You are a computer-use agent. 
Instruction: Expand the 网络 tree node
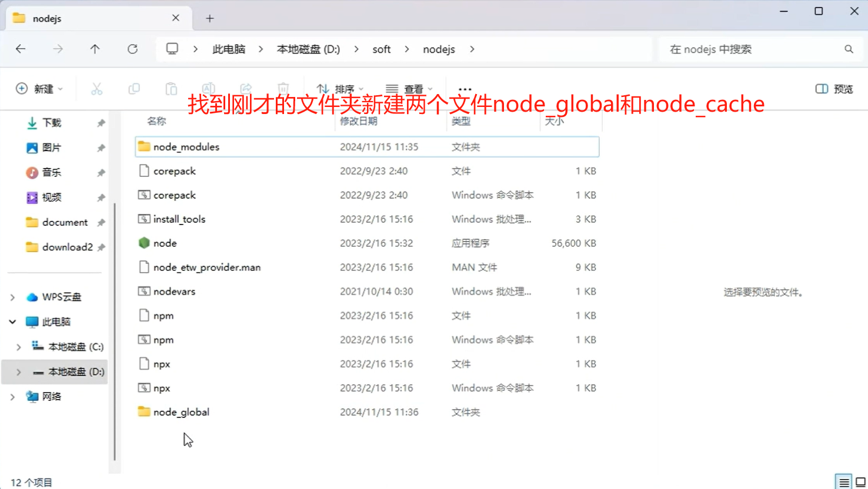tap(12, 397)
